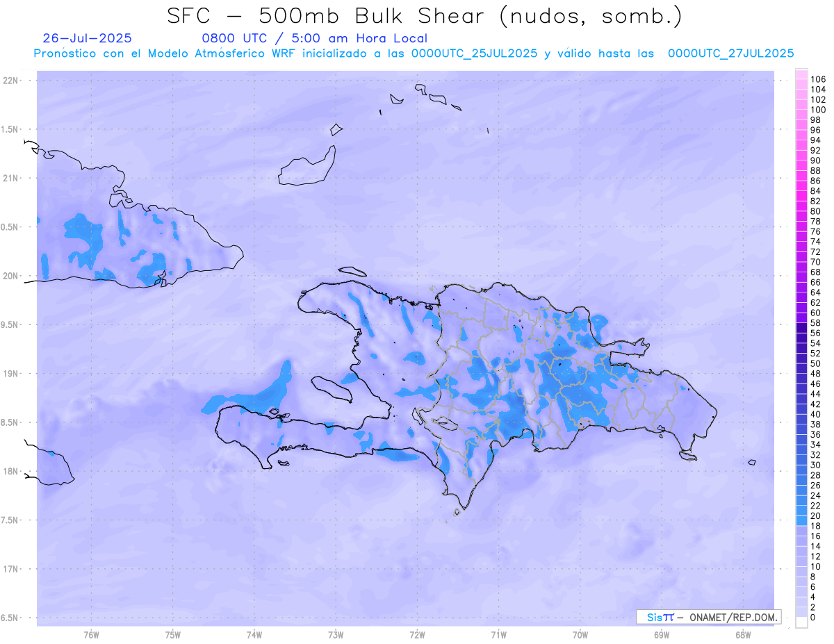Click the valid-until time '0000UTC_27JUL2025'
The image size is (834, 644).
coord(730,53)
